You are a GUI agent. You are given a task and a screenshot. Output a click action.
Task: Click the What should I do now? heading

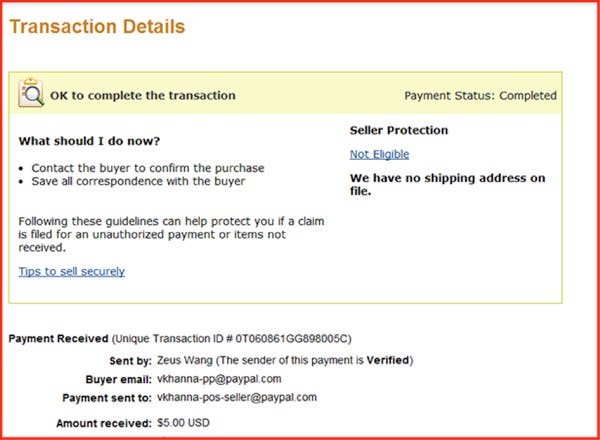[89, 141]
